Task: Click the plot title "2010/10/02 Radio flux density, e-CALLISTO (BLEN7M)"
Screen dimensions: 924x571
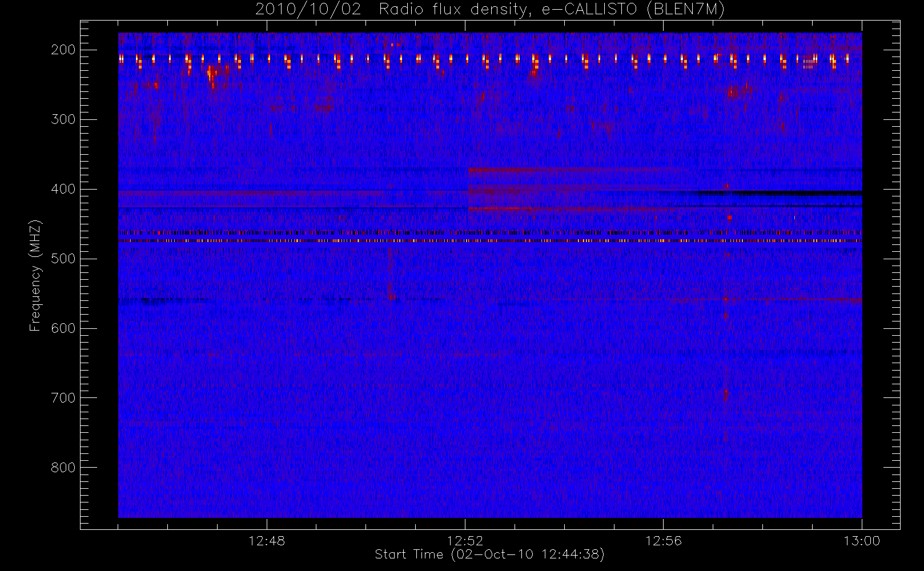Action: (490, 10)
